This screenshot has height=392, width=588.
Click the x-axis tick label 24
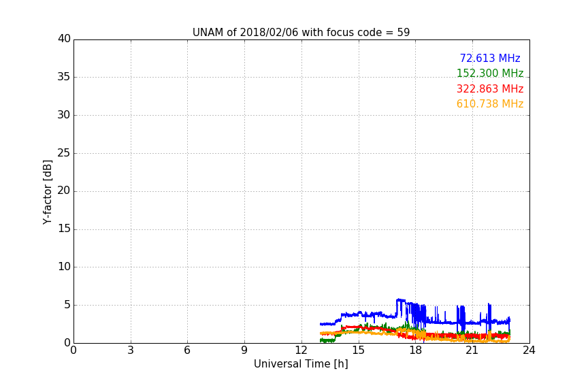(x=529, y=350)
